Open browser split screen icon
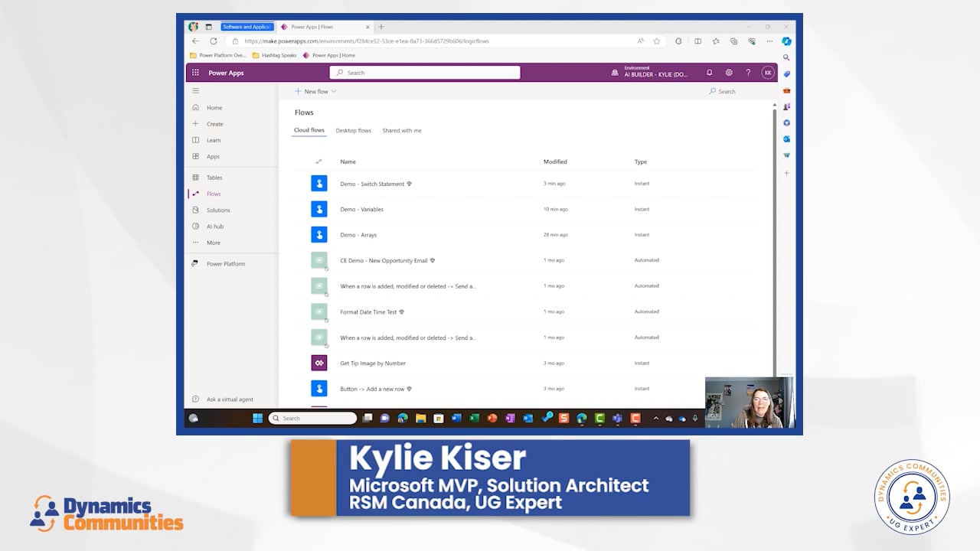 [x=697, y=41]
